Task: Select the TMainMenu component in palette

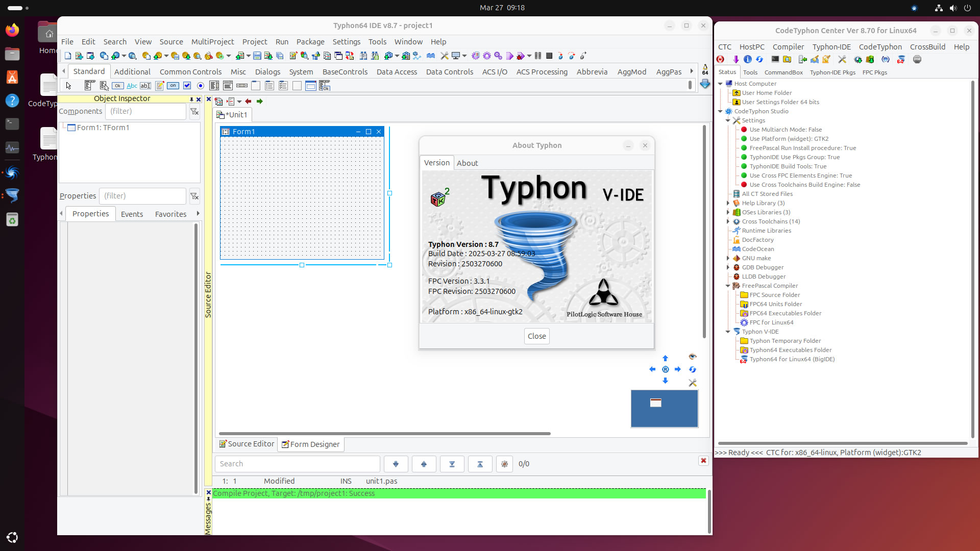Action: (x=90, y=86)
